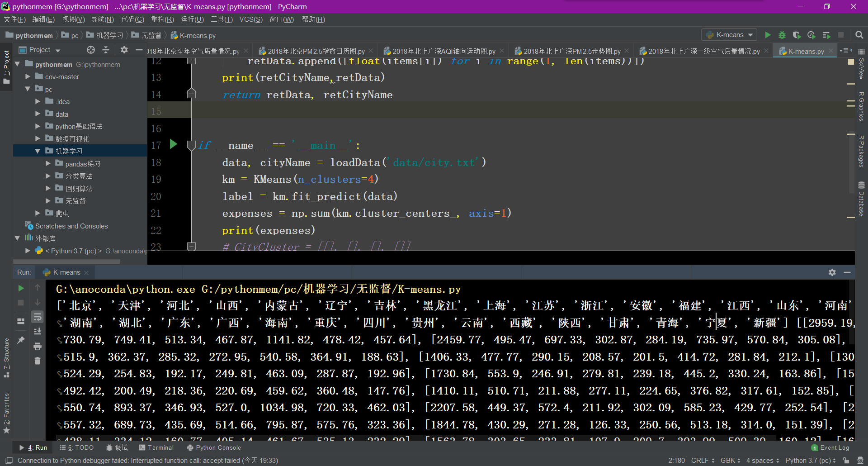Click the locate/scroll-from-source target icon
868x466 pixels.
(x=91, y=50)
